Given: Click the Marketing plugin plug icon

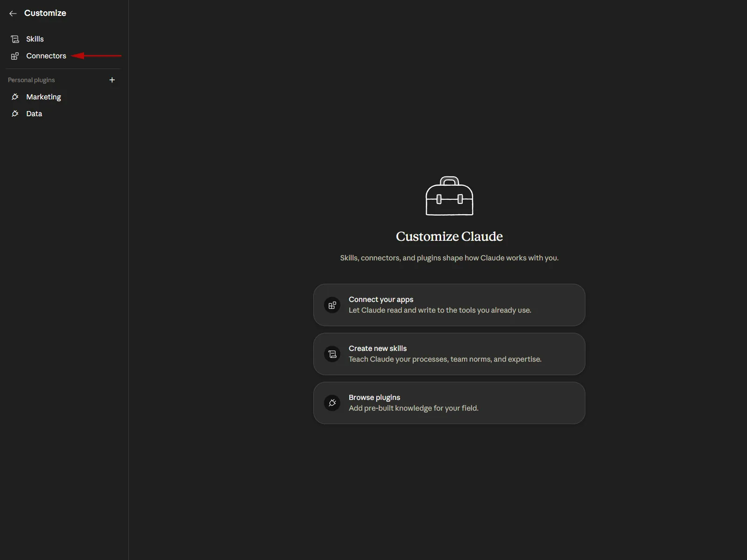Looking at the screenshot, I should click(x=15, y=97).
